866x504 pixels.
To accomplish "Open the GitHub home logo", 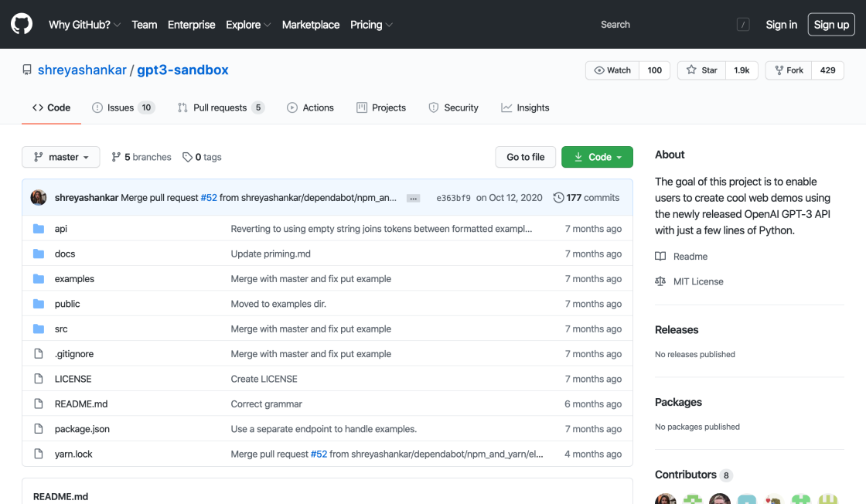I will coord(22,24).
